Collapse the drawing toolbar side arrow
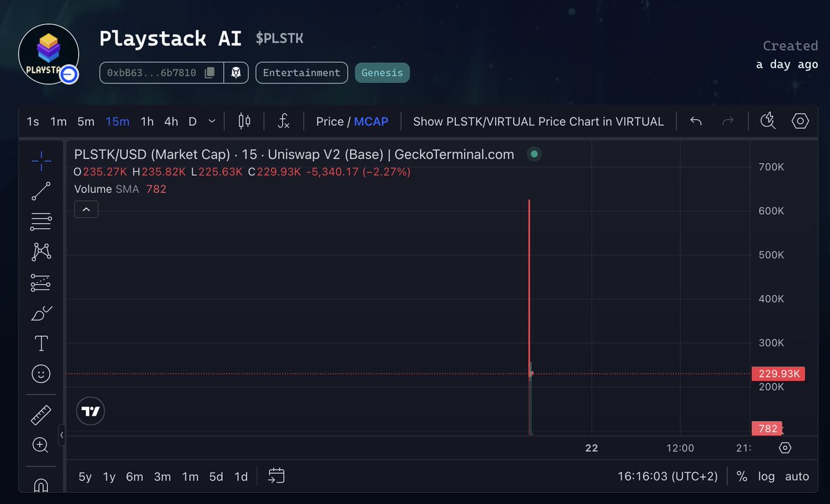The width and height of the screenshot is (830, 504). click(x=62, y=435)
